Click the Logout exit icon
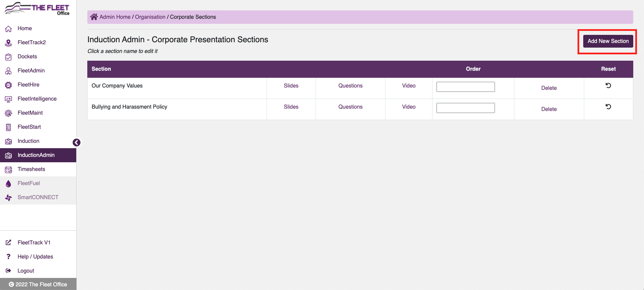The image size is (644, 290). (x=8, y=271)
